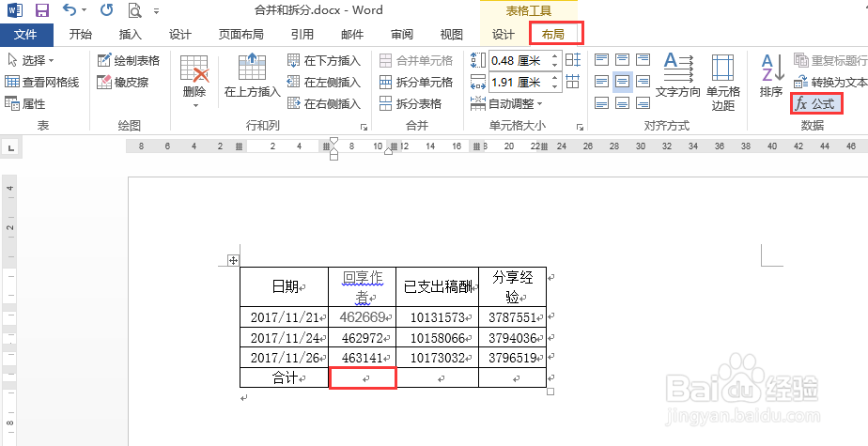Click 排序 sort button

pos(771,76)
